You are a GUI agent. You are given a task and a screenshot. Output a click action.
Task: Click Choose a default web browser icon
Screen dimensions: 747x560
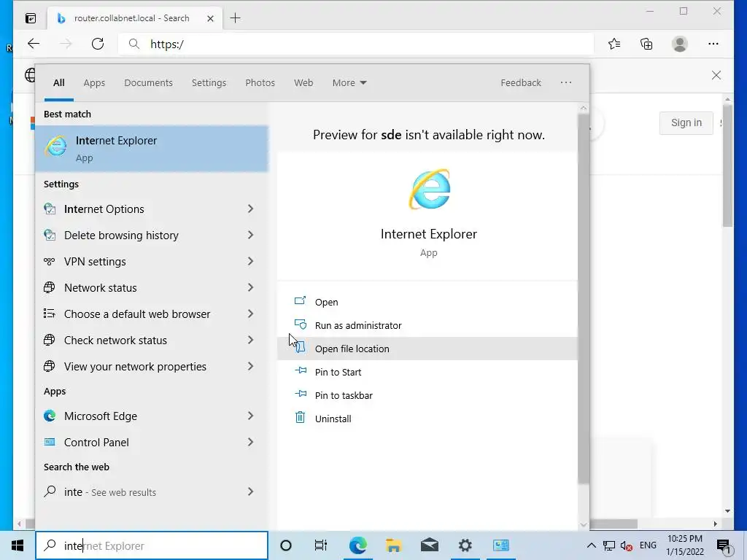[50, 314]
